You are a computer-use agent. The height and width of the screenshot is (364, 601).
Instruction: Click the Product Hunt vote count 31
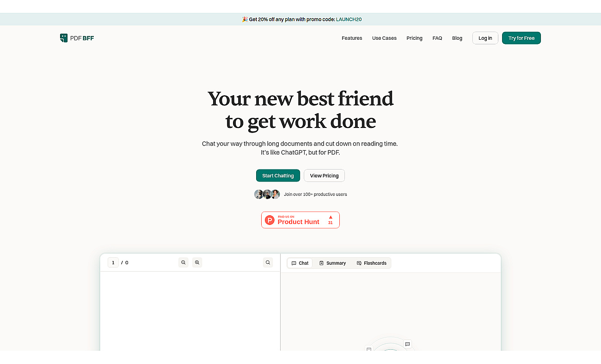[331, 223]
